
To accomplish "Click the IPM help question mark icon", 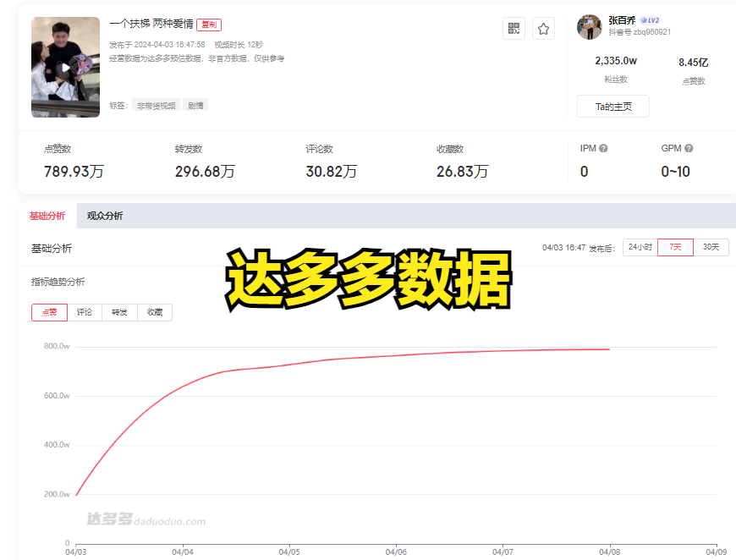I will pos(603,149).
